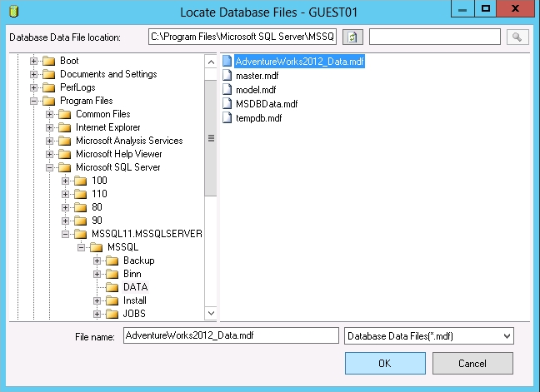Maximize the Locate Database Files window
The width and height of the screenshot is (540, 392).
486,8
